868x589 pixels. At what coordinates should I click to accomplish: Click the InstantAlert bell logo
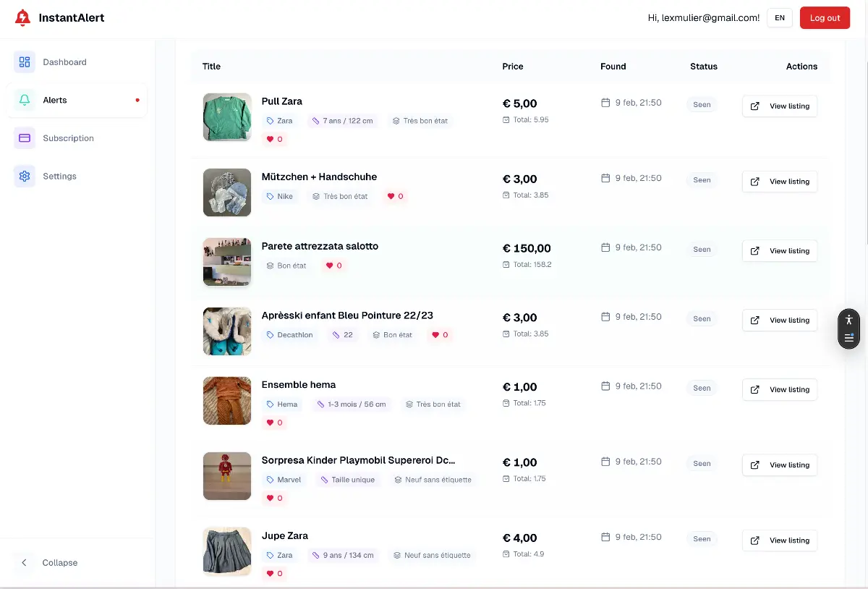point(21,17)
